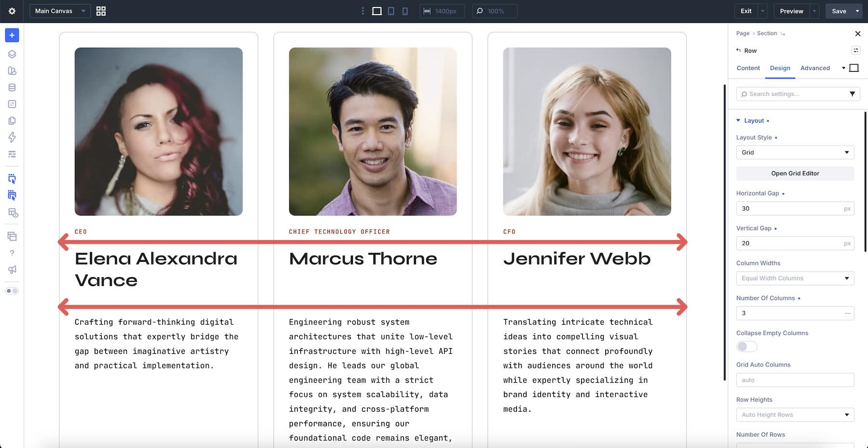Switch to tablet view icon
This screenshot has height=448, width=868.
pos(391,11)
